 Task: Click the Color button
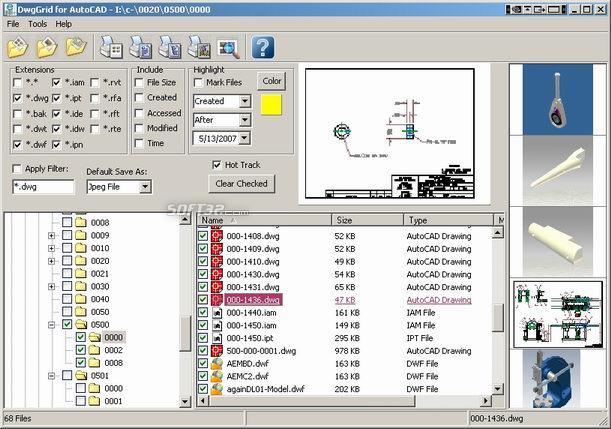272,81
